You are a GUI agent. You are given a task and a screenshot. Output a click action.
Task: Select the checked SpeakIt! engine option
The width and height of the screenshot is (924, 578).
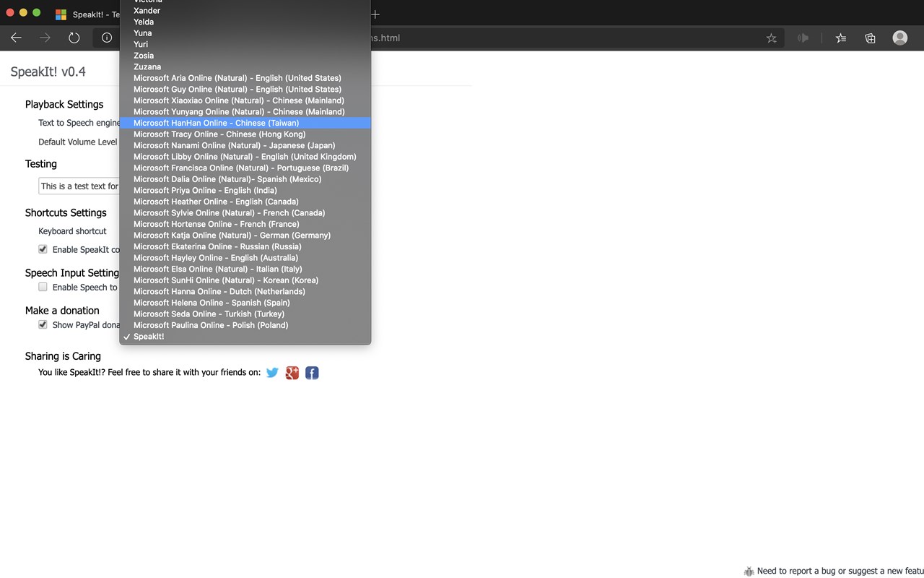245,336
